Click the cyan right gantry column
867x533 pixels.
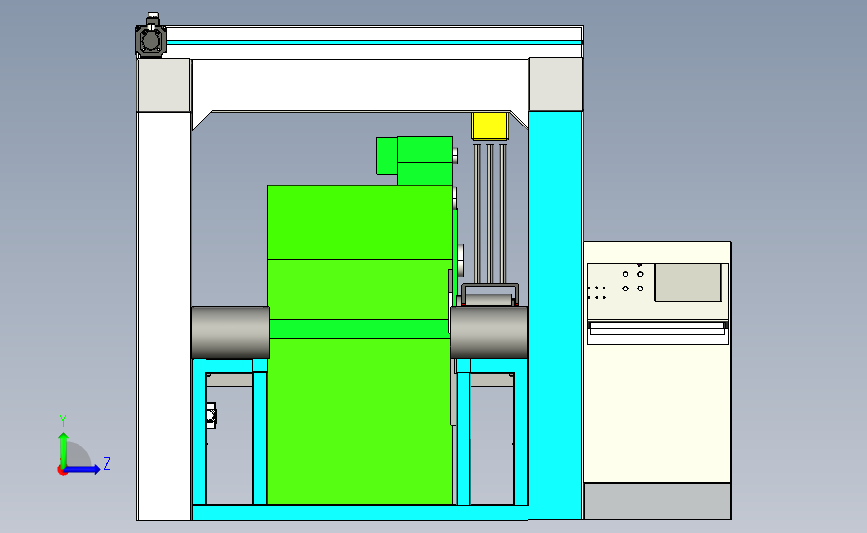555,315
